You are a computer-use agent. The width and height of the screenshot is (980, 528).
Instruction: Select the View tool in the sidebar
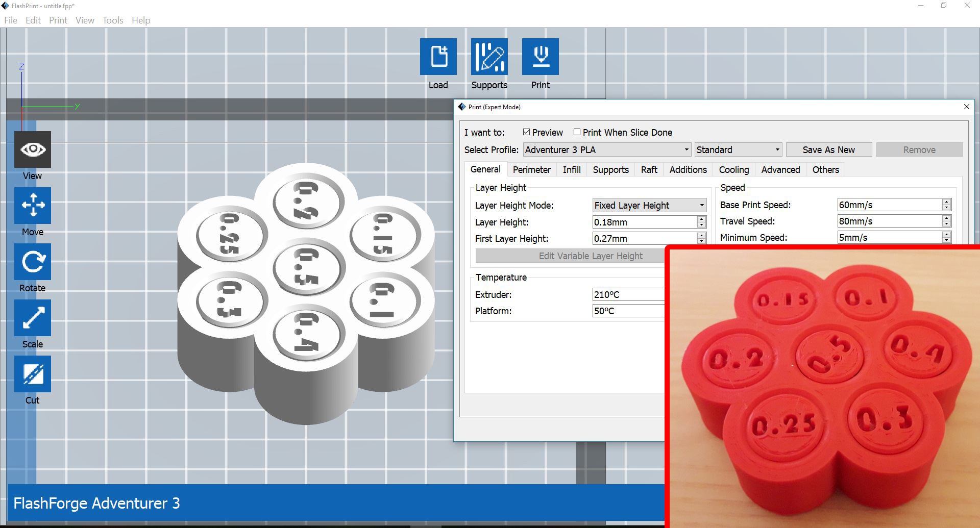coord(32,149)
